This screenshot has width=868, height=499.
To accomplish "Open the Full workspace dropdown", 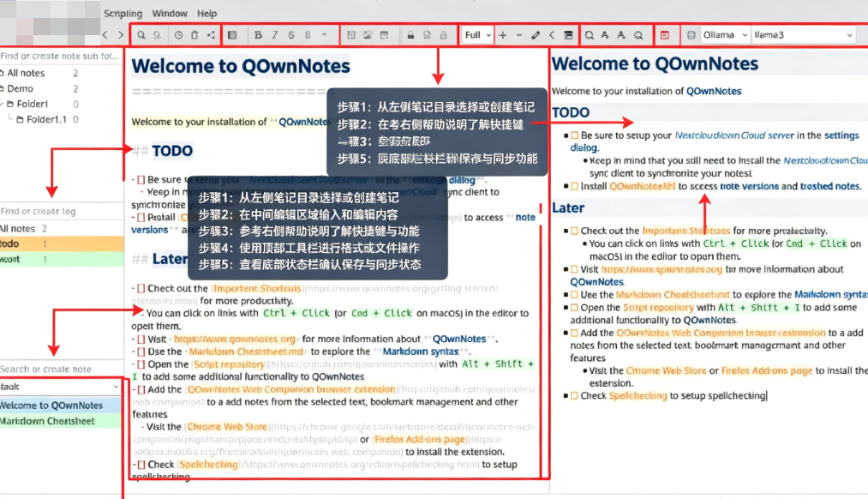I will tap(477, 35).
